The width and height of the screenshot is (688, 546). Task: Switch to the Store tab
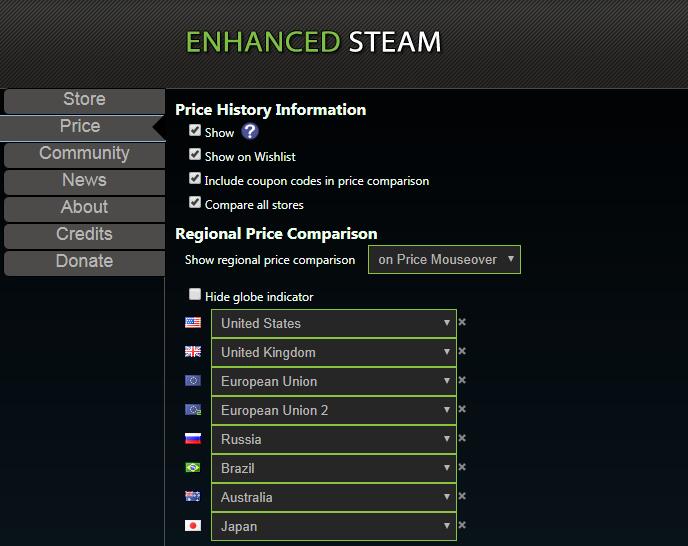(x=84, y=100)
